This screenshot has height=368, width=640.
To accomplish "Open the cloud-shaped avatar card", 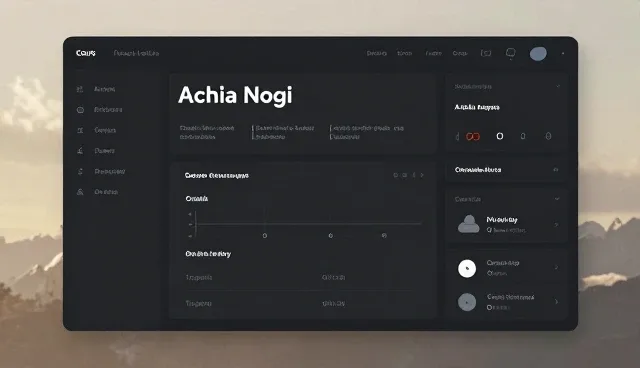I will pos(507,224).
